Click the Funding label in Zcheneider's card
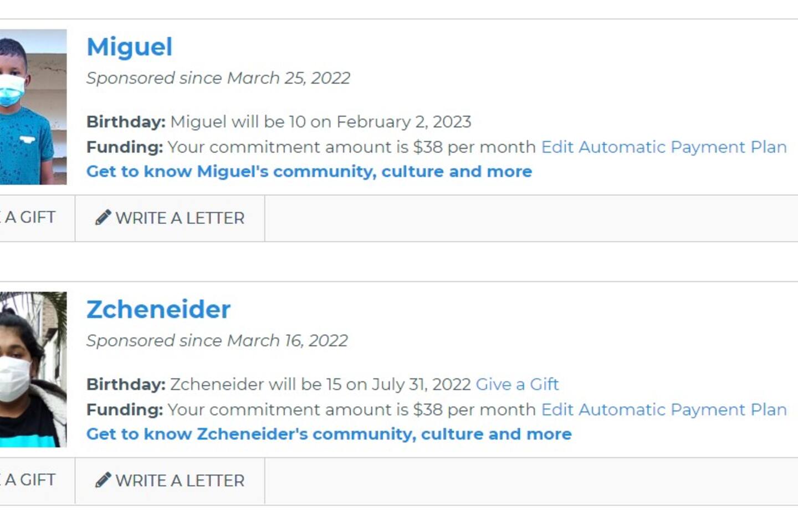 tap(125, 410)
